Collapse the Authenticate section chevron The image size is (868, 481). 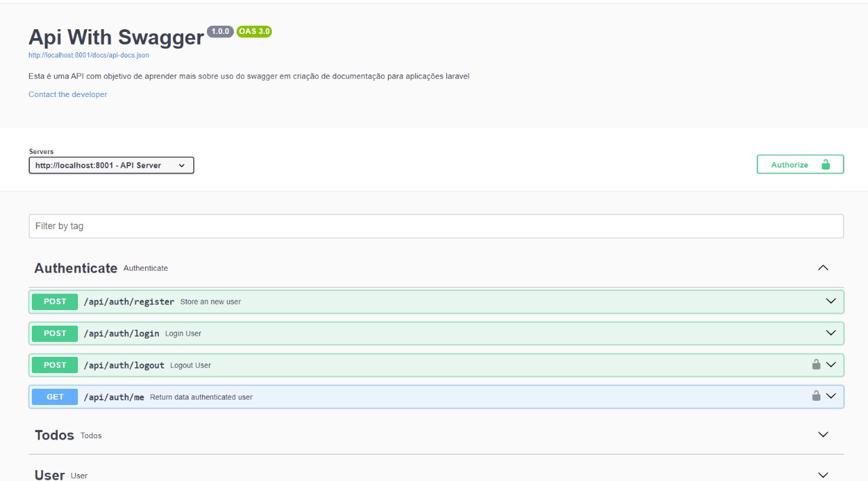pos(823,268)
